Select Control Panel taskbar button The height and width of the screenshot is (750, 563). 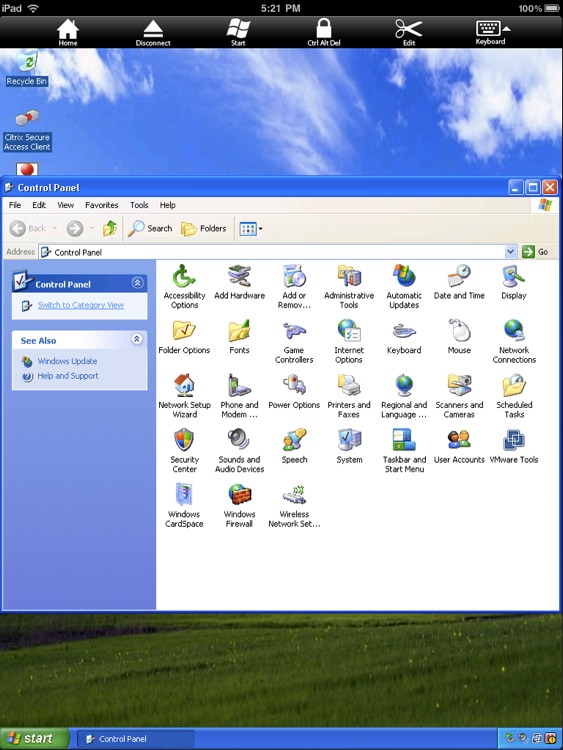(x=135, y=739)
